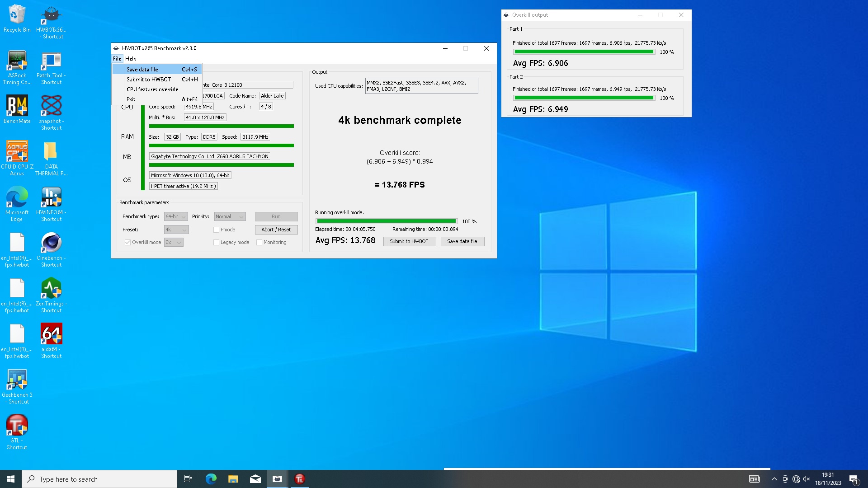Show hidden system tray icons
This screenshot has height=488, width=868.
coord(774,479)
